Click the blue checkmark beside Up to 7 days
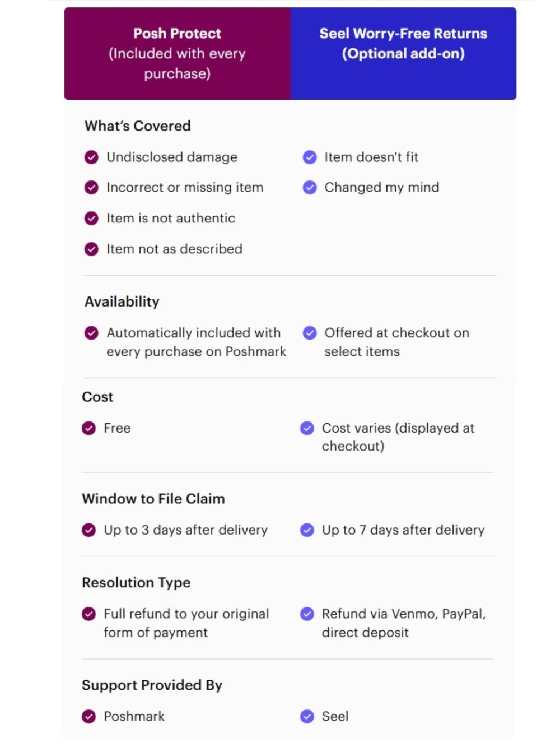This screenshot has height=747, width=560. pos(307,530)
